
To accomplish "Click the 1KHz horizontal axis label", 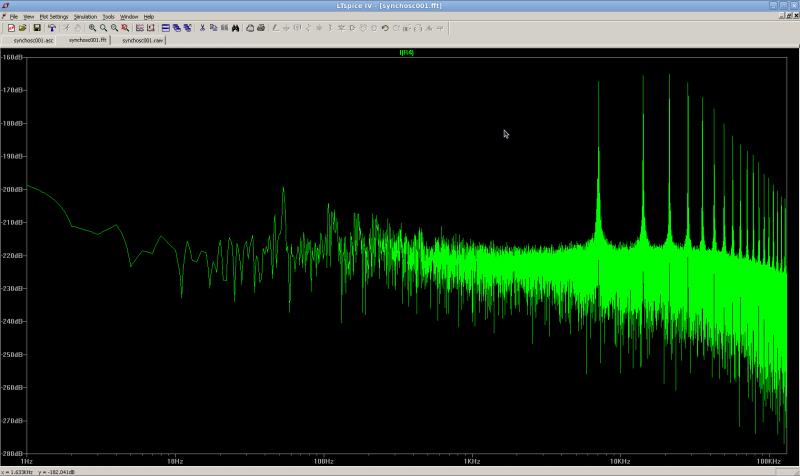I will coord(471,461).
